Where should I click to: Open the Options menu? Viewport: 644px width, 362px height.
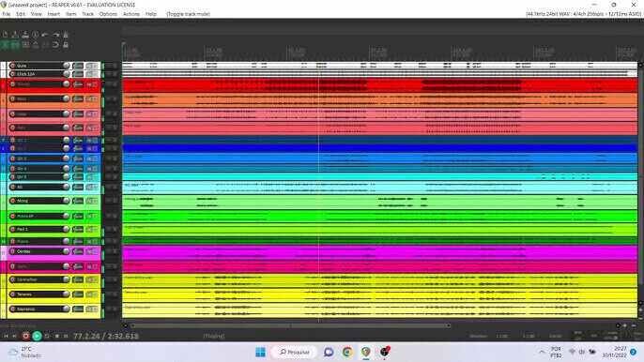108,14
